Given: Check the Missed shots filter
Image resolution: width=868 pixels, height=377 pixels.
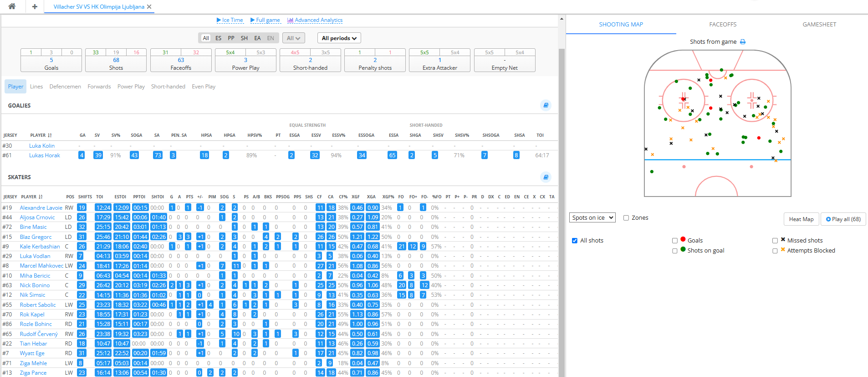Looking at the screenshot, I should click(x=775, y=241).
